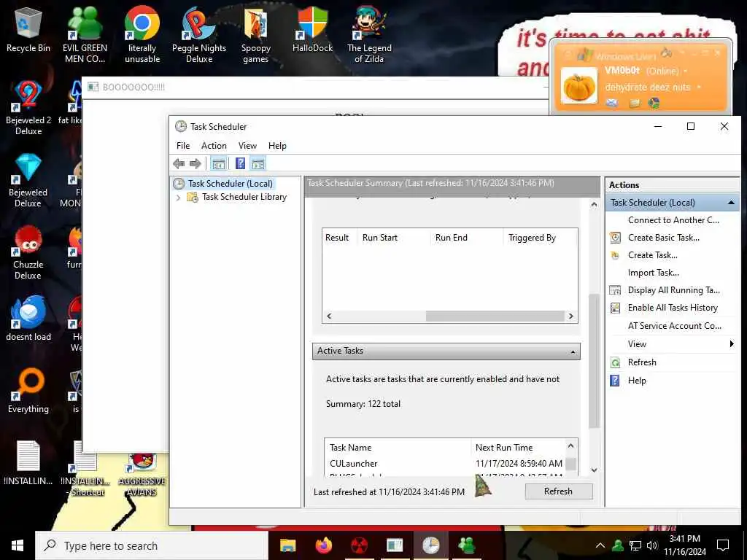Click the Refresh button at bottom
Image resolution: width=747 pixels, height=560 pixels.
point(559,491)
